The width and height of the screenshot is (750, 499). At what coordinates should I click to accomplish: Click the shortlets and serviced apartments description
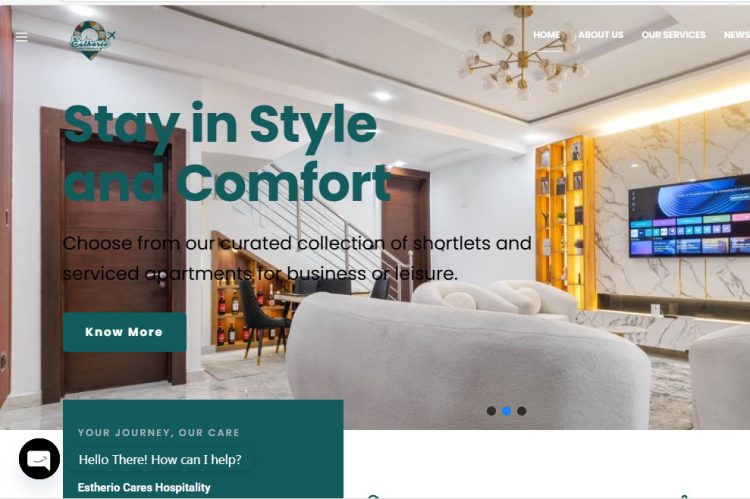tap(297, 258)
